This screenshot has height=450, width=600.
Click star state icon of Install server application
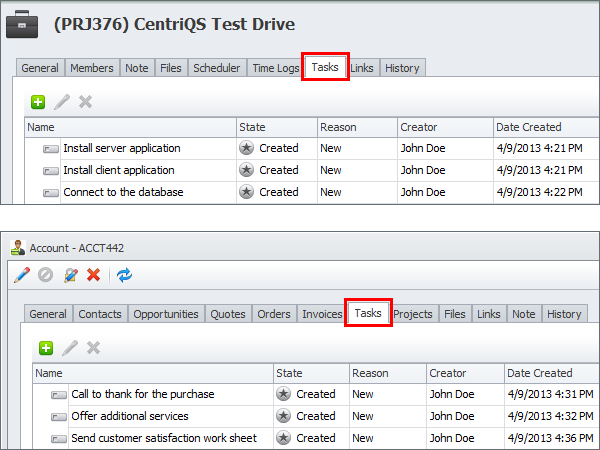tap(246, 148)
